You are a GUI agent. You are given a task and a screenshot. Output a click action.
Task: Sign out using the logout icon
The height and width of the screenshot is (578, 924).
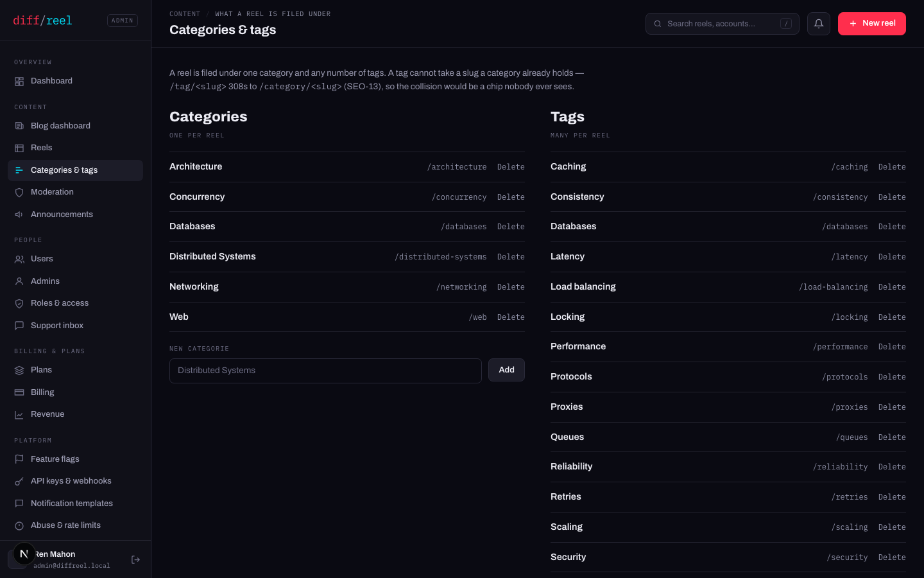pyautogui.click(x=135, y=560)
